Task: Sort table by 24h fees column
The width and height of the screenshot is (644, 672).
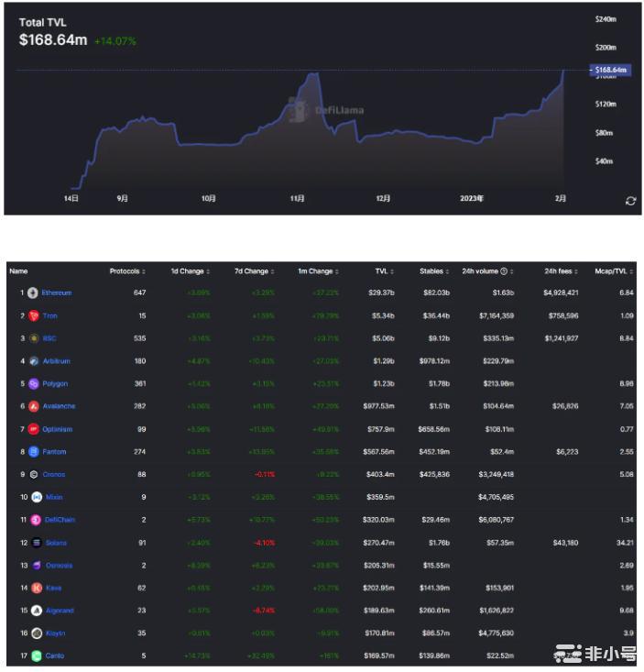Action: [562, 271]
